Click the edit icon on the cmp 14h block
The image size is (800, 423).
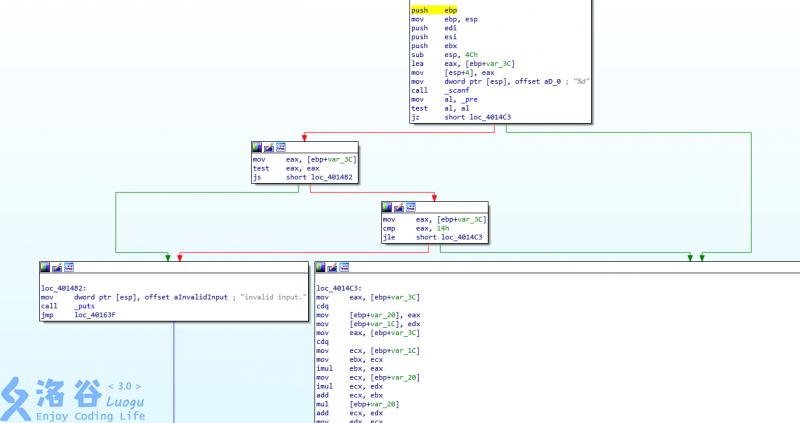[398, 207]
